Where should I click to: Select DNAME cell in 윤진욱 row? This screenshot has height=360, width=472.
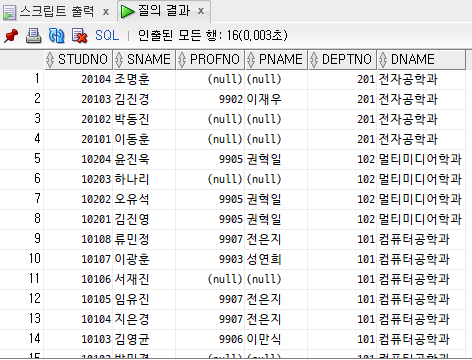(x=421, y=159)
